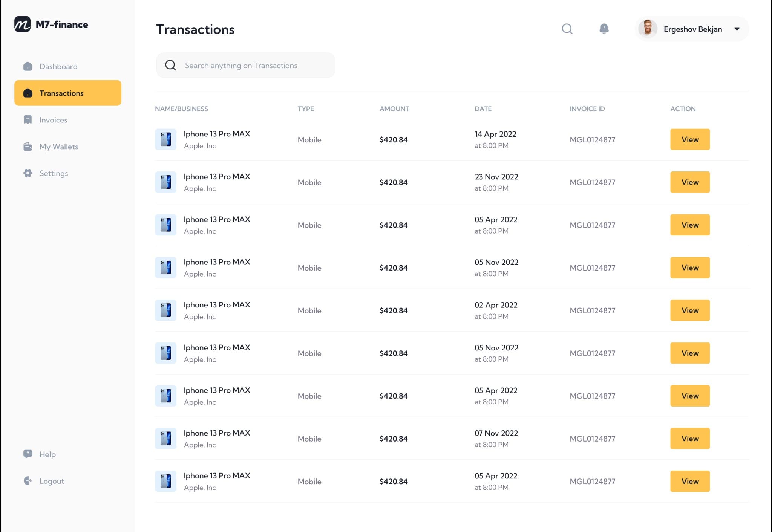The width and height of the screenshot is (772, 532).
Task: Click the profile picture of Ergeshov Bekjan
Action: (x=648, y=29)
